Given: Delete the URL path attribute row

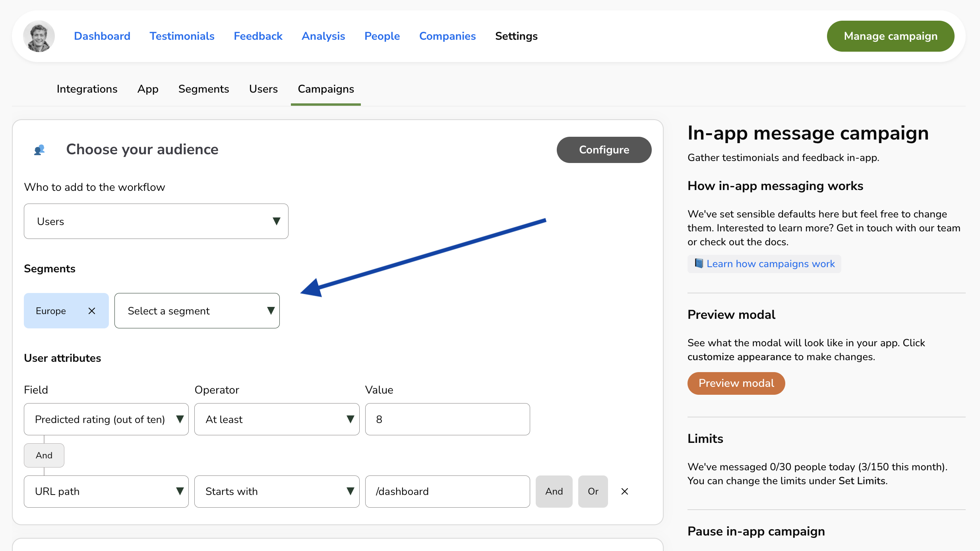Looking at the screenshot, I should 624,491.
